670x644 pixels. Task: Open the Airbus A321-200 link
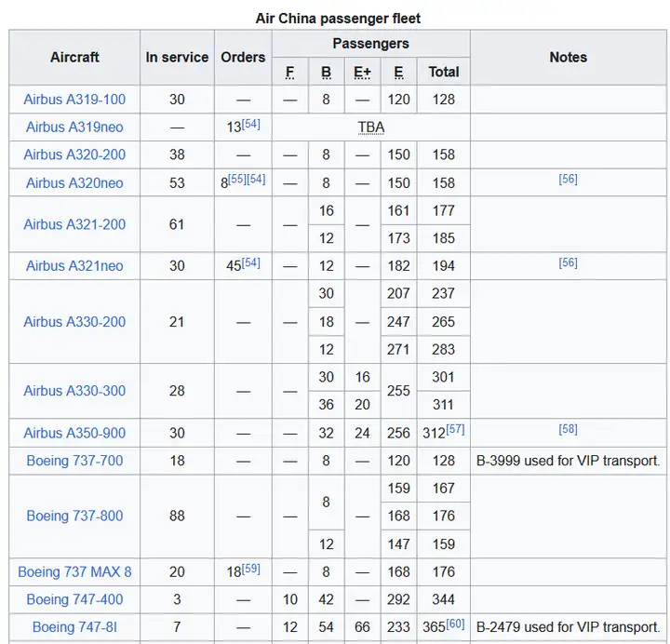tap(74, 224)
